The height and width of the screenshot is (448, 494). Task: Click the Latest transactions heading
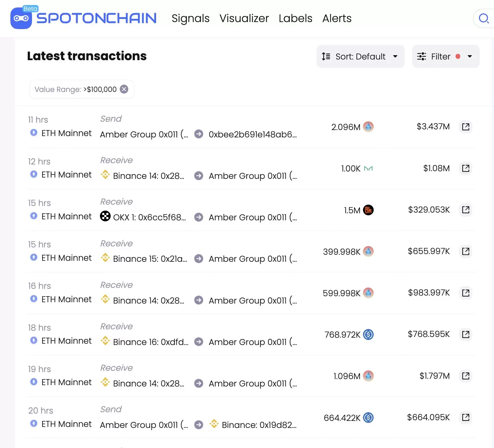(x=87, y=56)
